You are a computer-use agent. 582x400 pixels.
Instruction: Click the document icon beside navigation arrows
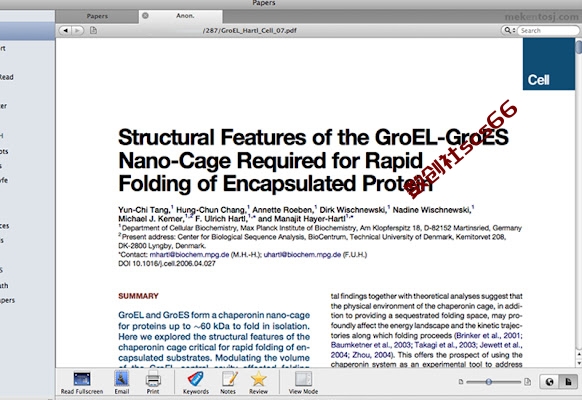click(x=93, y=30)
